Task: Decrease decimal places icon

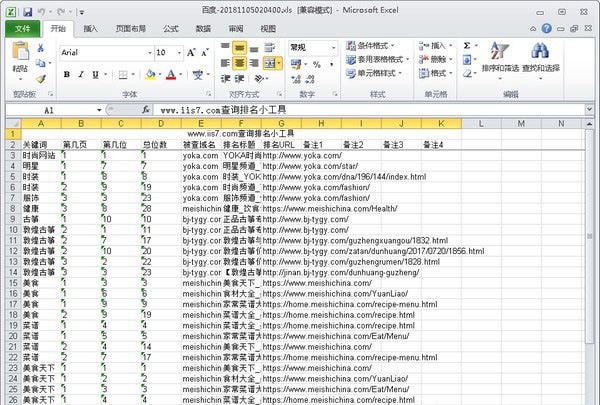Action: 310,79
